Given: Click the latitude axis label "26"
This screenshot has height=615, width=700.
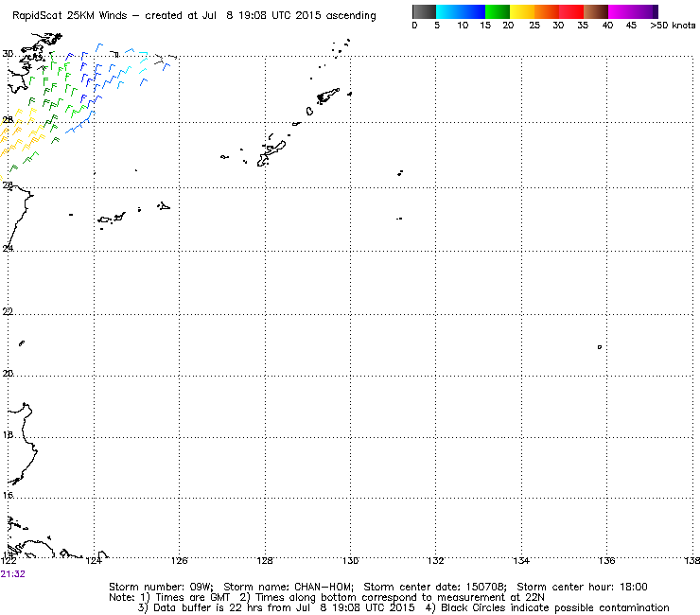Looking at the screenshot, I should [8, 184].
